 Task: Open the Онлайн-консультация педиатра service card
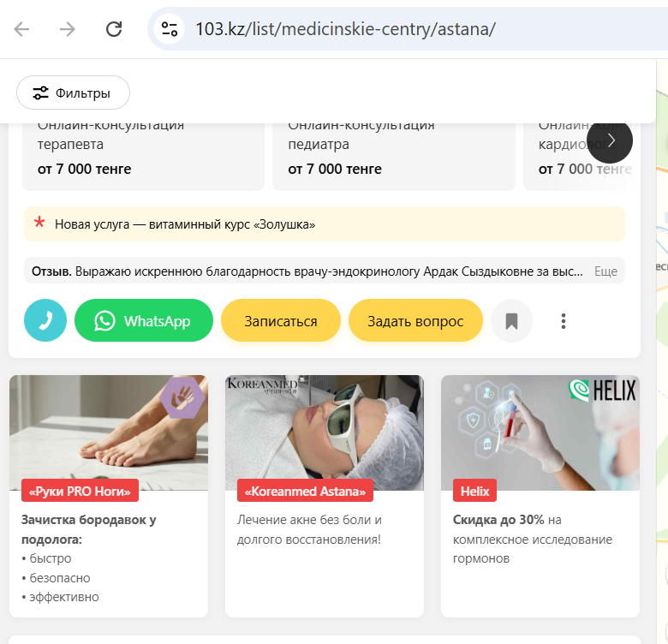tap(394, 155)
